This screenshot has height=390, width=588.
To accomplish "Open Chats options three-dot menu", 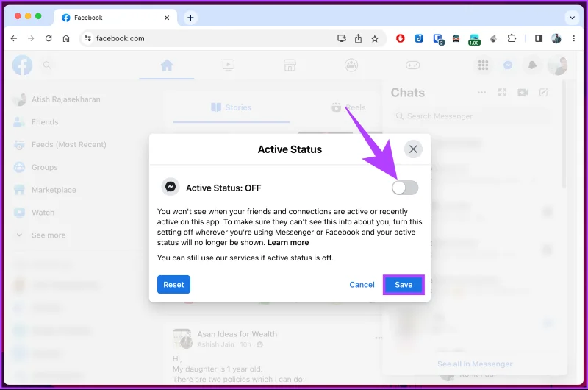I will click(x=482, y=92).
